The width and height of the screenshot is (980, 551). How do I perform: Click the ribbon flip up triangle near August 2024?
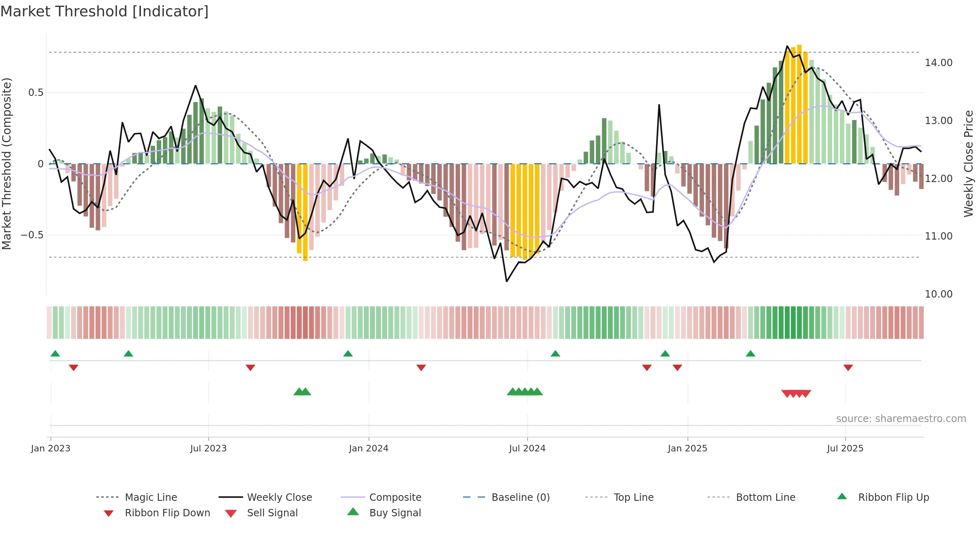(x=555, y=353)
